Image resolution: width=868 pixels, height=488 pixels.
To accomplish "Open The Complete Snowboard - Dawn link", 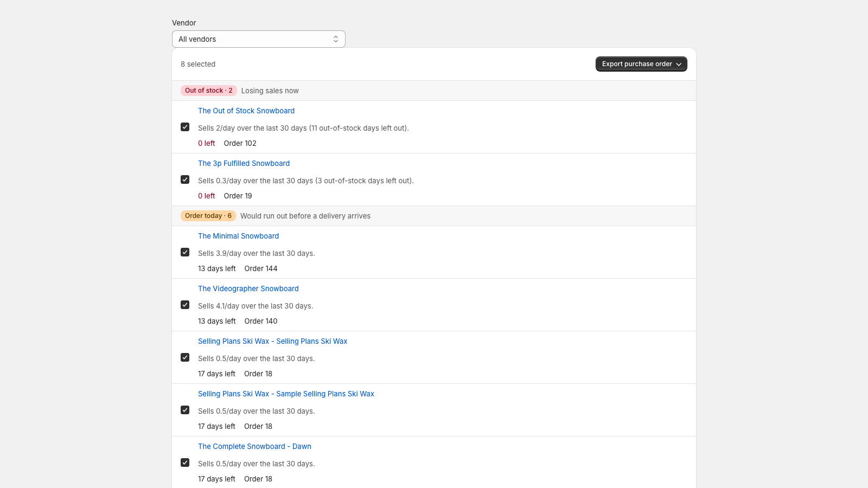I will (x=254, y=446).
